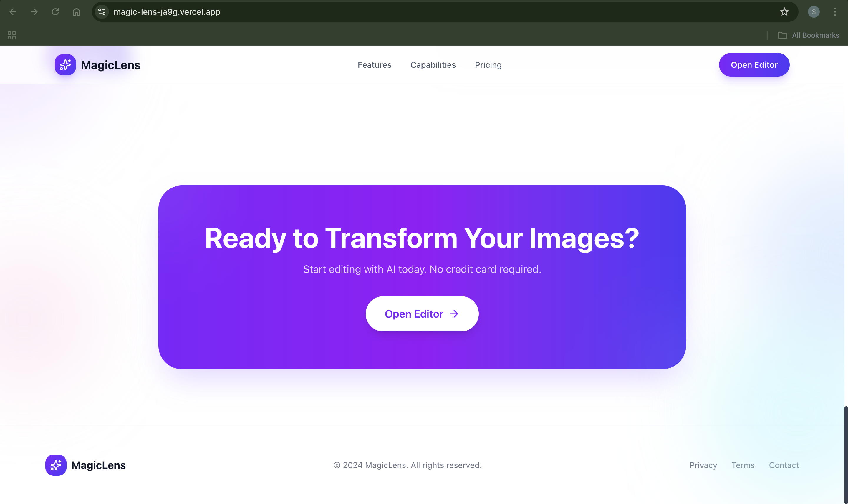
Task: Click white Open Editor button with arrow
Action: pos(422,314)
